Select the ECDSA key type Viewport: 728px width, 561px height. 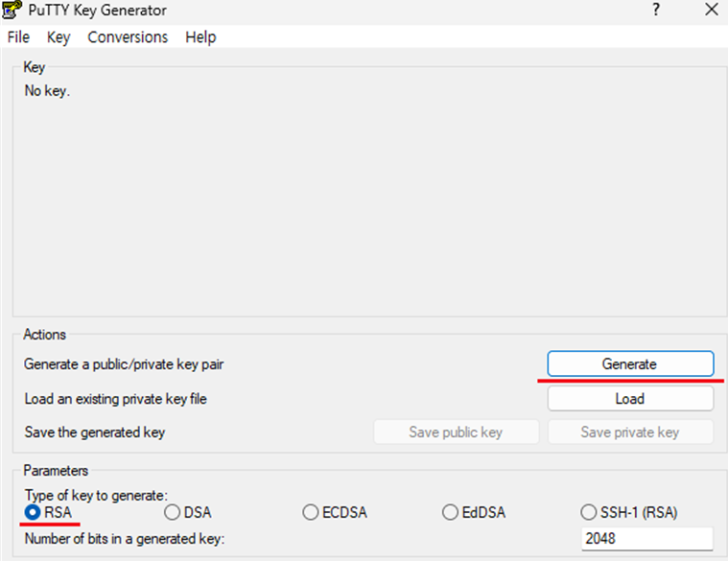coord(335,512)
